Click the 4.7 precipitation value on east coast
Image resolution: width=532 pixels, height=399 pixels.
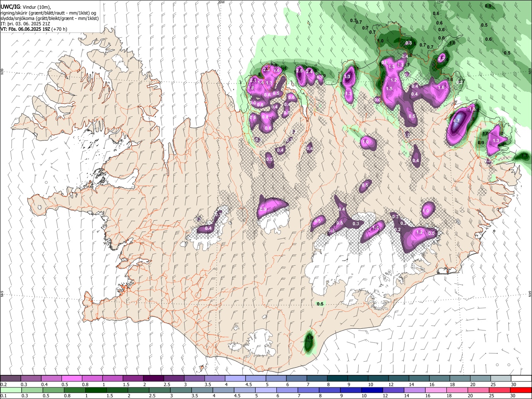456,121
